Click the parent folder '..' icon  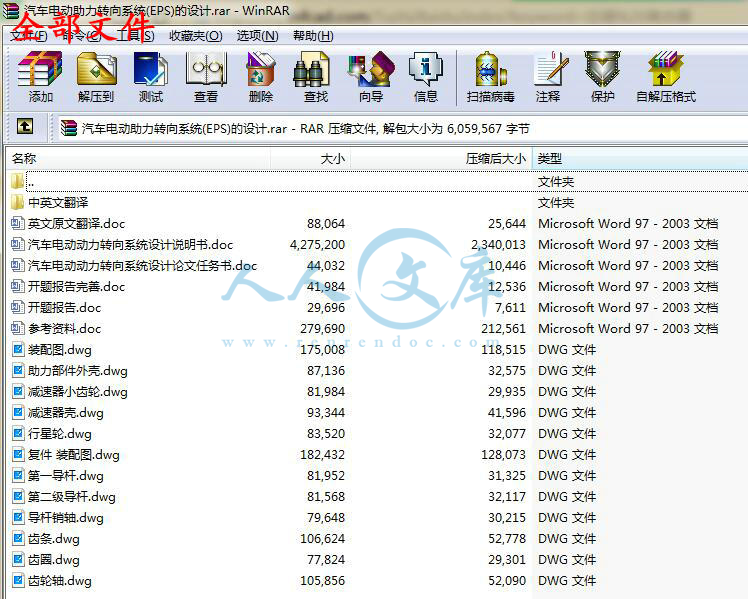(17, 181)
